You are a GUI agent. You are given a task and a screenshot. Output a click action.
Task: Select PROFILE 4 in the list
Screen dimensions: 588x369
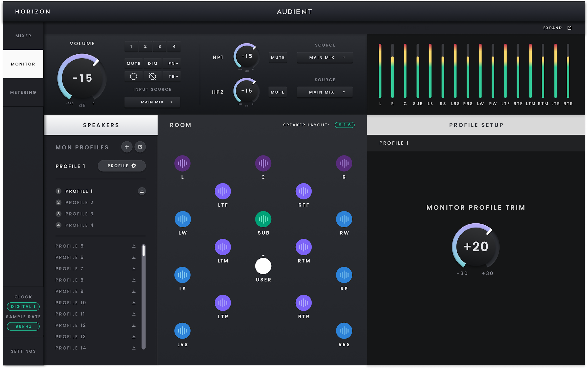(x=80, y=225)
